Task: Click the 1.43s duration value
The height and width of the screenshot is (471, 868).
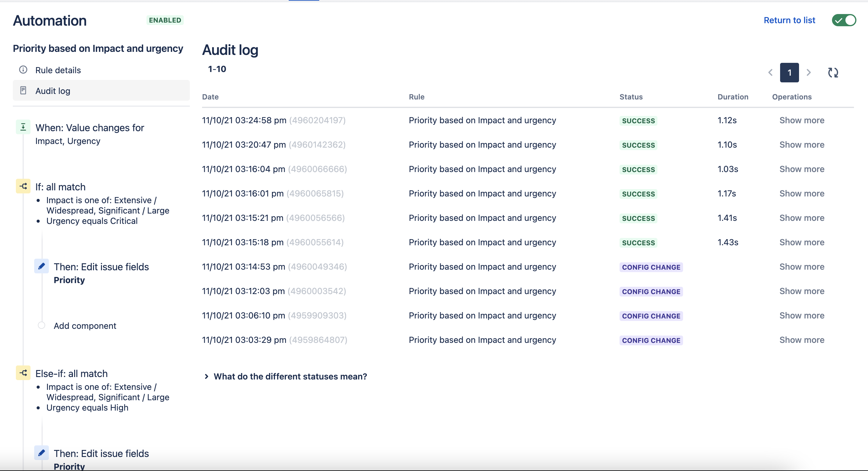Action: point(728,243)
